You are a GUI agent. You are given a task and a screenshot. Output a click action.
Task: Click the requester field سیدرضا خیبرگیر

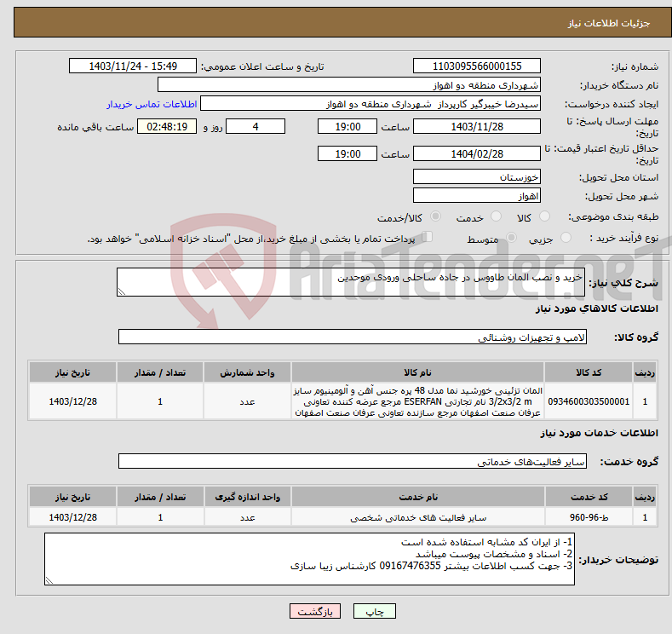click(x=370, y=104)
